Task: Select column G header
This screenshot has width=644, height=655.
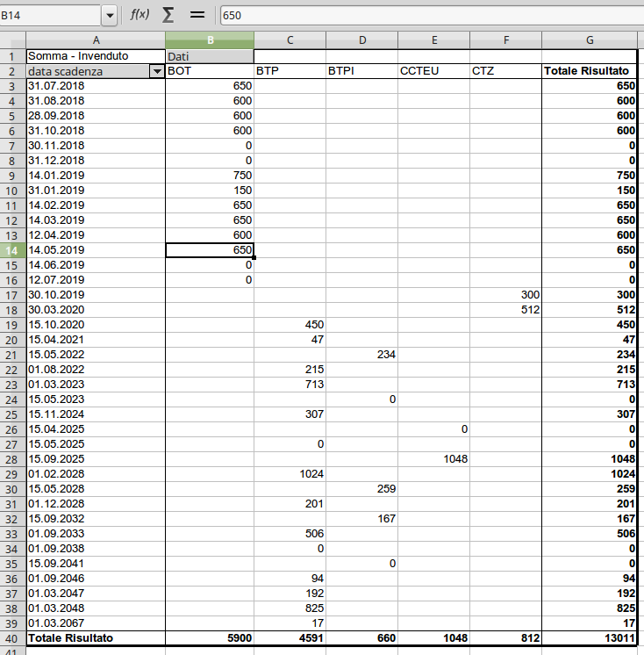Action: click(x=590, y=40)
